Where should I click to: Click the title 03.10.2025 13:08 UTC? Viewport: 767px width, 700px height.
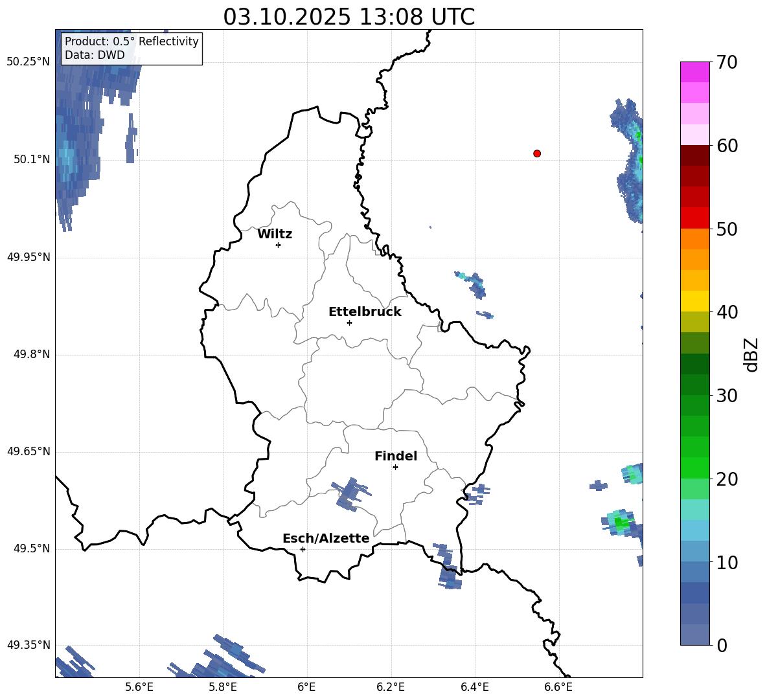[349, 17]
